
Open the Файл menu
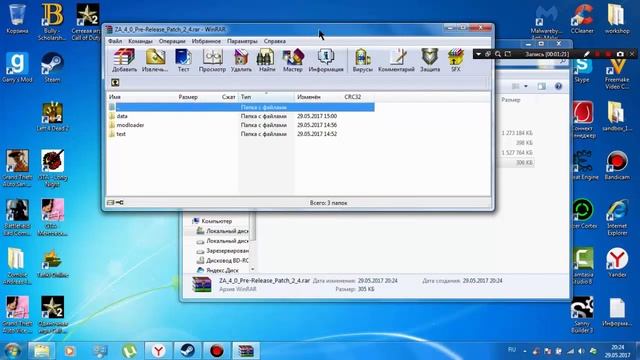click(x=115, y=41)
